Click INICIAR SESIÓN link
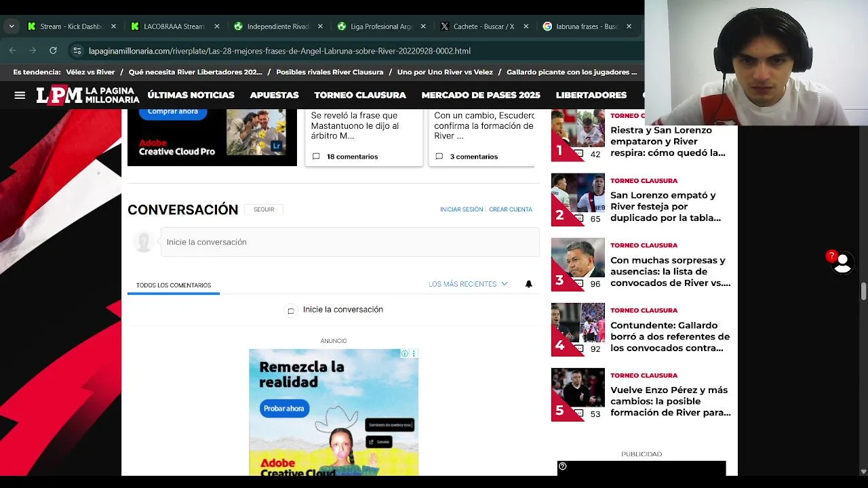The image size is (868, 488). (461, 209)
